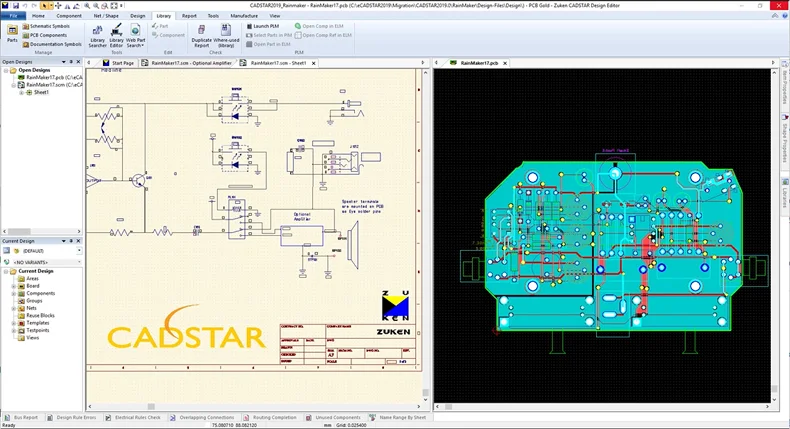Switch to RainMaker17.scm Optional Amplifier tab
Image resolution: width=790 pixels, height=429 pixels.
(187, 63)
